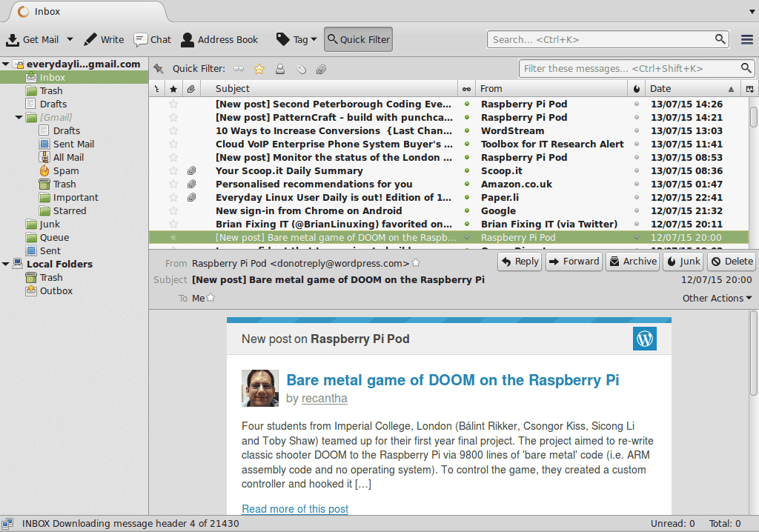This screenshot has height=532, width=759.
Task: Click the online status icon in status bar
Action: pyautogui.click(x=7, y=523)
